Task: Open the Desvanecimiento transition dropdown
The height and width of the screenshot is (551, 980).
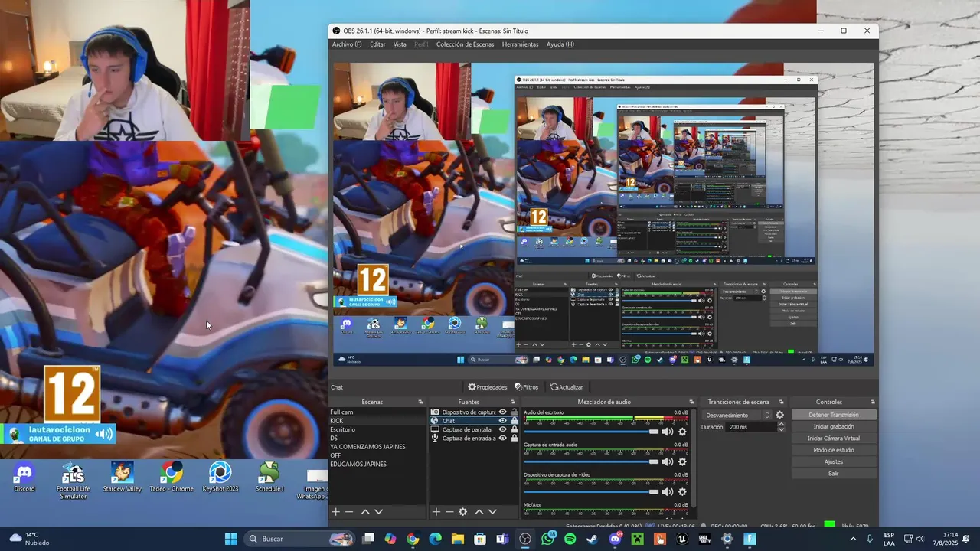Action: 737,416
